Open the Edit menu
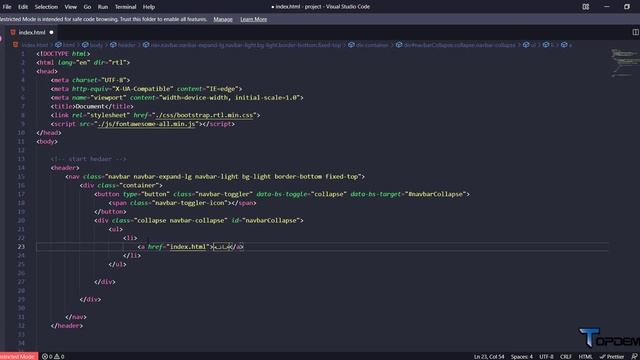640x360 pixels. pos(23,7)
